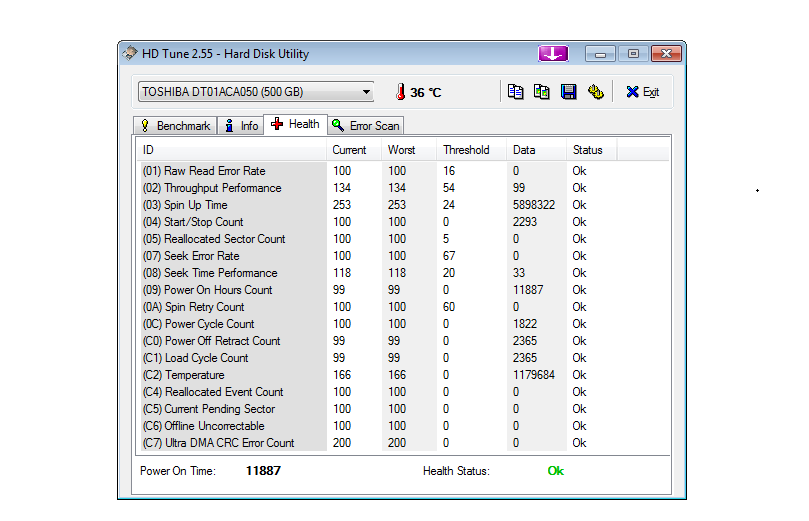Viewport: 809px width, 521px height.
Task: Click the green Health Status Ok value
Action: pos(556,471)
